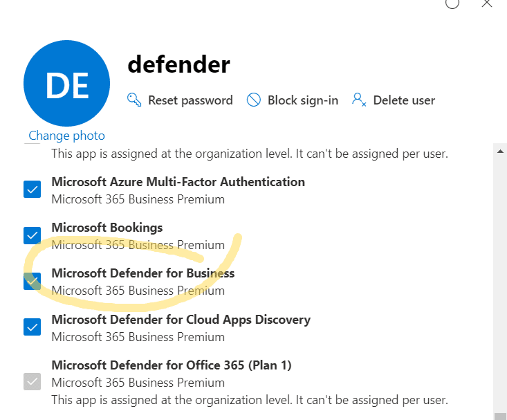Screen dimensions: 507x420
Task: Toggle Microsoft Defender for Business checkbox
Action: point(32,281)
